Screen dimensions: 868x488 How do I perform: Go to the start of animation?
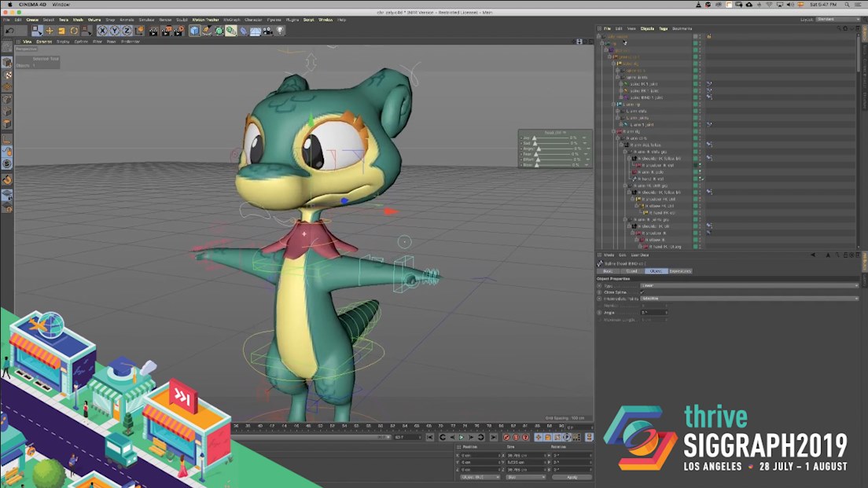click(x=429, y=437)
